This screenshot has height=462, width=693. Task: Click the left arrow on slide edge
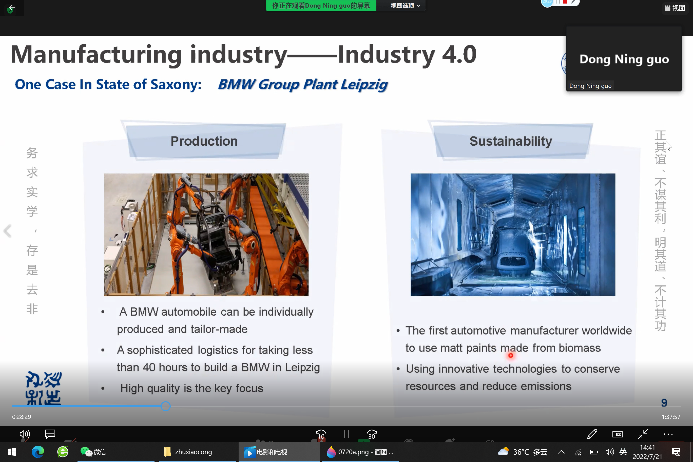pyautogui.click(x=8, y=231)
